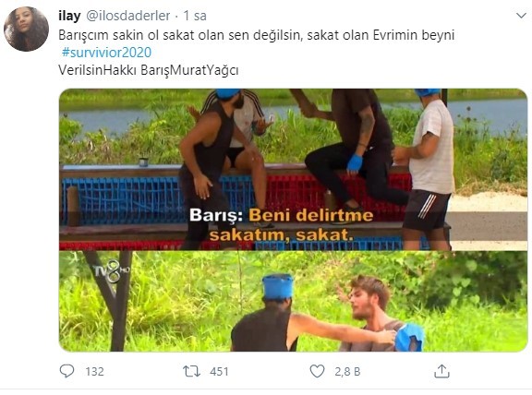532x395 pixels.
Task: View the top photo with Barış subtitle
Action: click(293, 170)
